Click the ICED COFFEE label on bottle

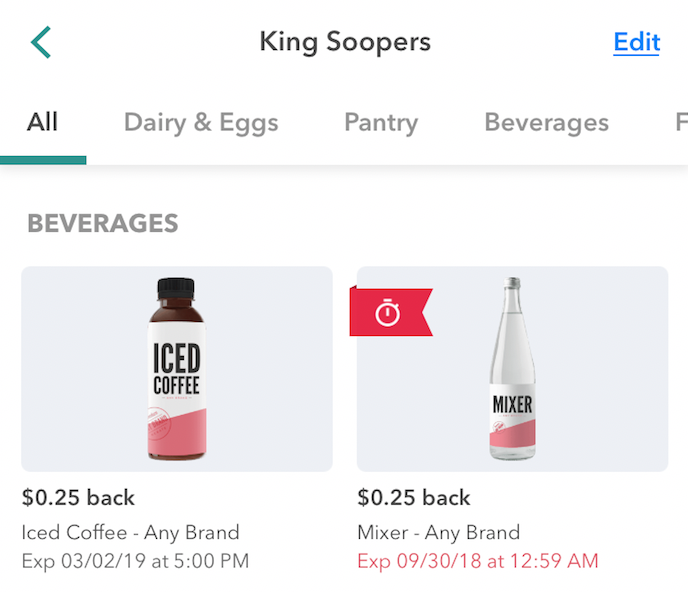pos(177,369)
